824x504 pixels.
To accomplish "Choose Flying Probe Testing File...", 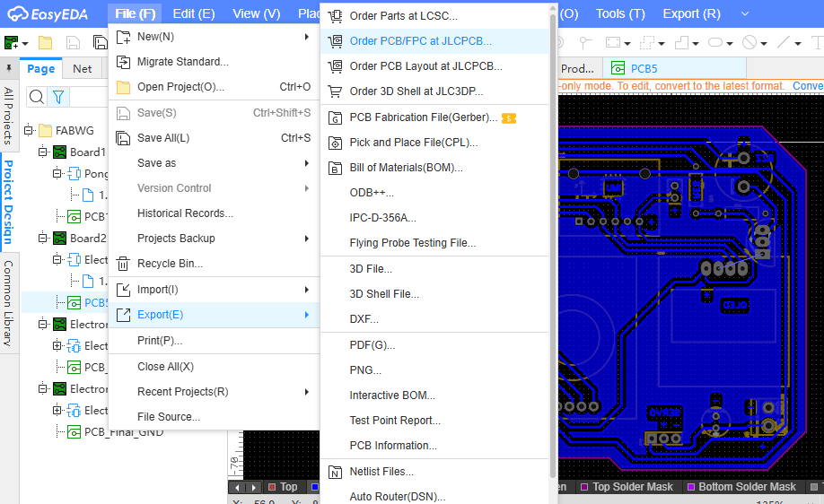I will [434, 243].
